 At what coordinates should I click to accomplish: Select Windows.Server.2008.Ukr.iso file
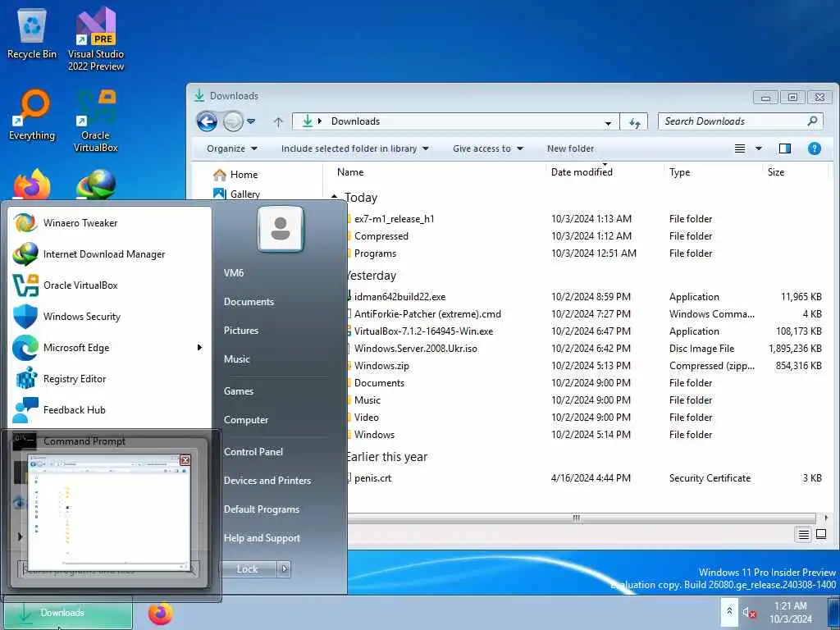point(416,348)
